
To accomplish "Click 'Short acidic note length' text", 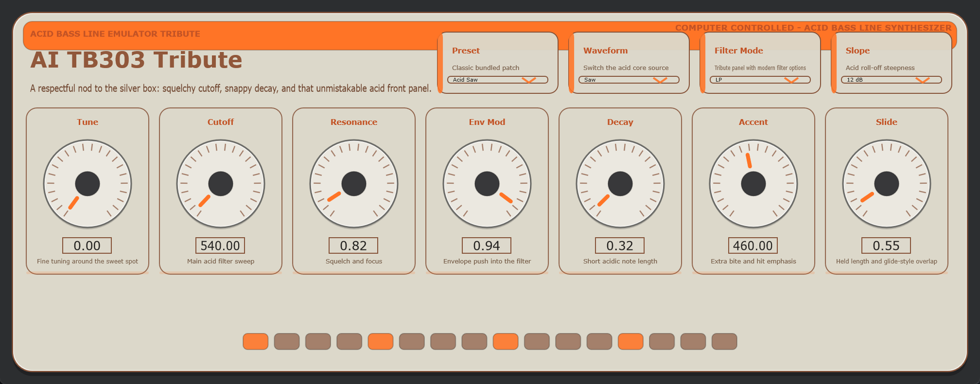I will point(620,262).
